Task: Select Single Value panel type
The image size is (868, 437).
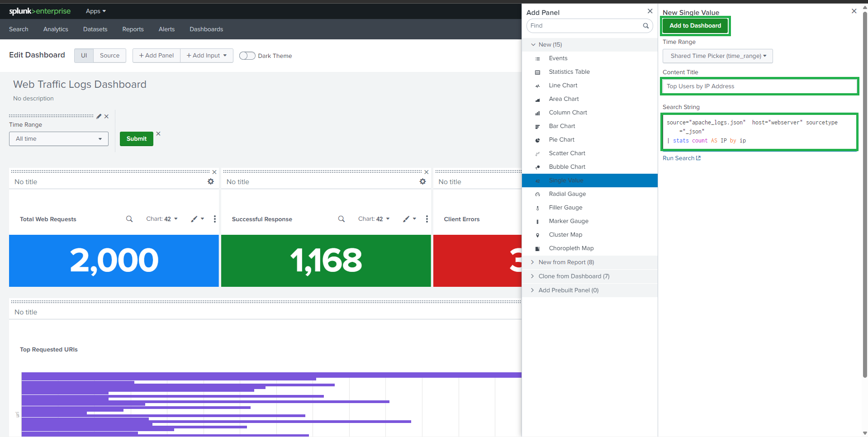Action: pos(590,180)
